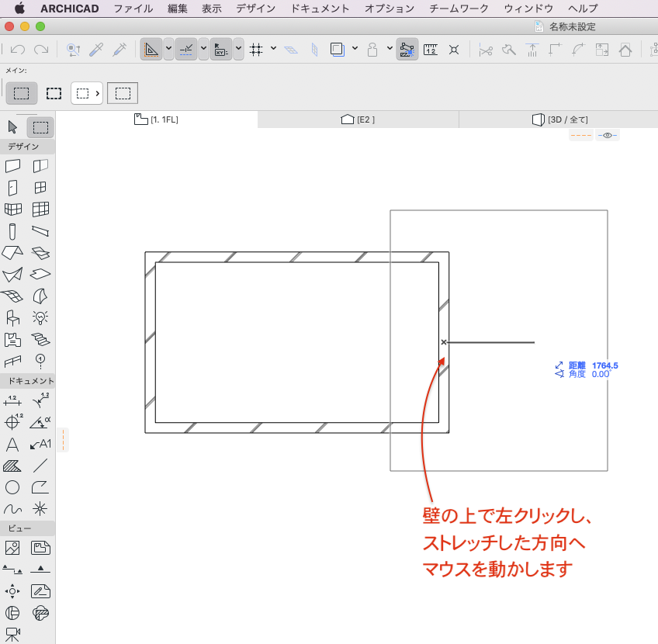Collapse the ドキュメント toolbox section
The image size is (658, 644).
[28, 381]
